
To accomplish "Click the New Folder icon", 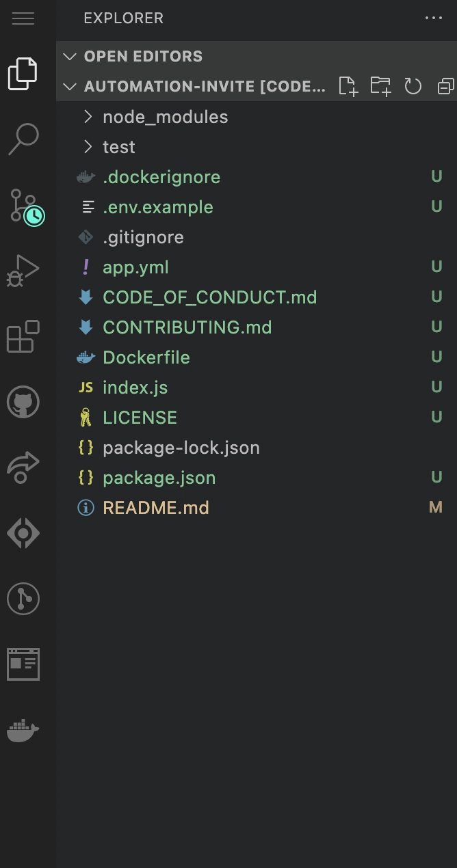I will [x=380, y=86].
